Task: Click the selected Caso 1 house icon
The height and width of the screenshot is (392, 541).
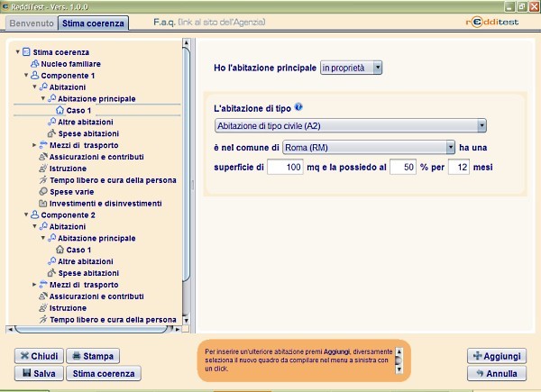Action: tap(60, 110)
